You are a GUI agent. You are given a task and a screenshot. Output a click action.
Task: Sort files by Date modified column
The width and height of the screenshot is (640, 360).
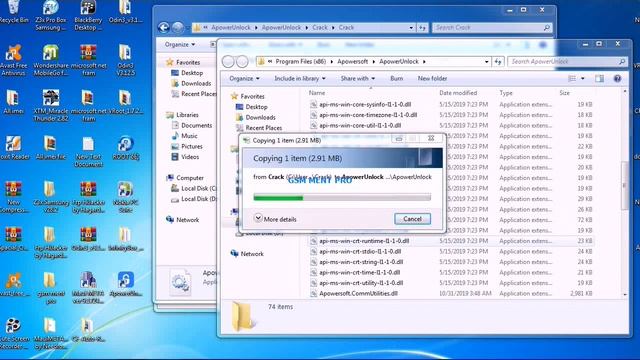coord(458,93)
